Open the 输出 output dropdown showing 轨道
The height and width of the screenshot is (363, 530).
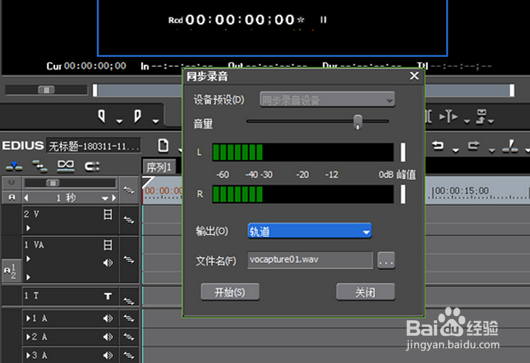click(310, 232)
